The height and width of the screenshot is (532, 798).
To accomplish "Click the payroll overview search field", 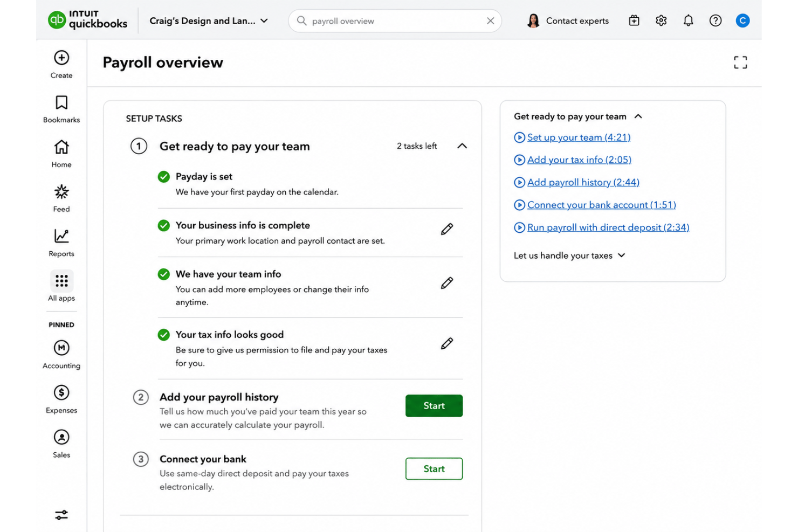I will (x=395, y=20).
